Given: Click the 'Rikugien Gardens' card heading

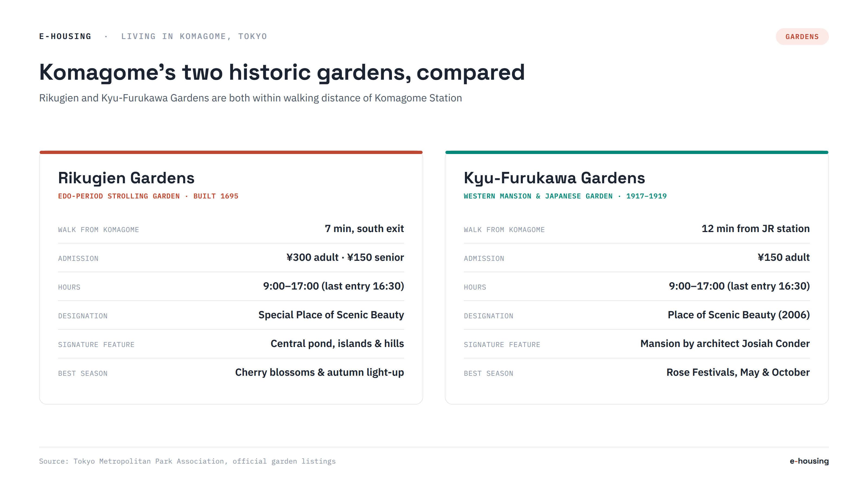Looking at the screenshot, I should click(x=126, y=178).
